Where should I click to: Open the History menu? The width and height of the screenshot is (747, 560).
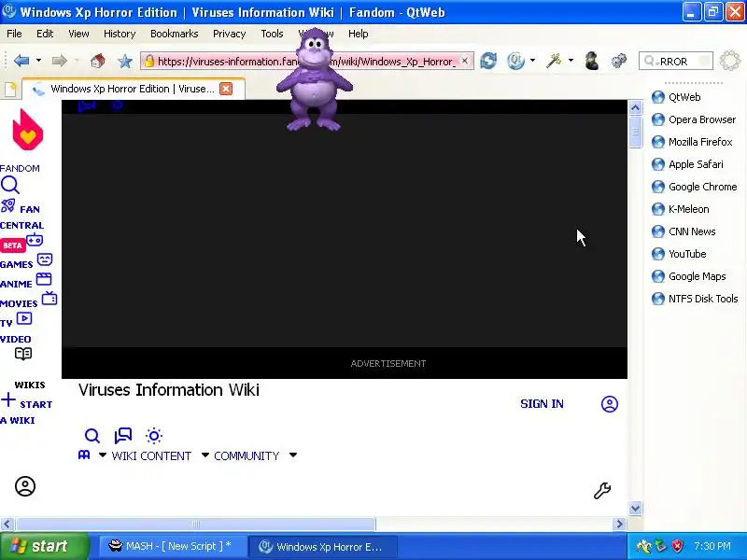pyautogui.click(x=120, y=34)
